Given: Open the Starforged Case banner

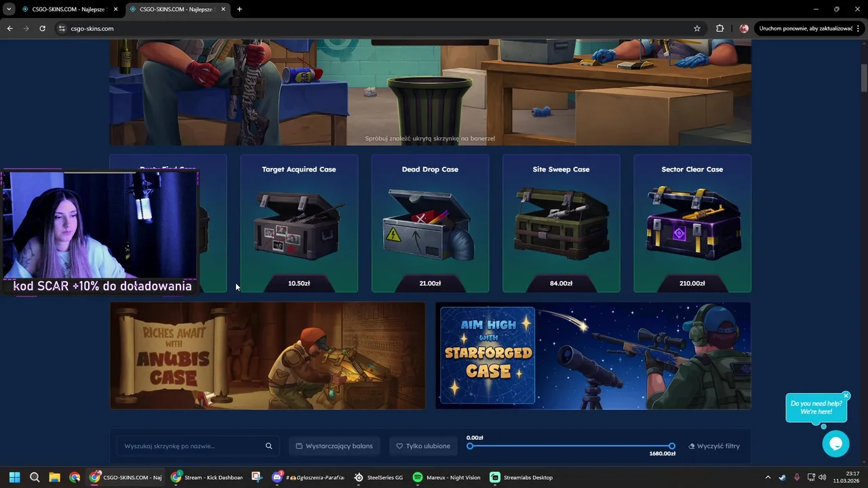Looking at the screenshot, I should coord(593,356).
